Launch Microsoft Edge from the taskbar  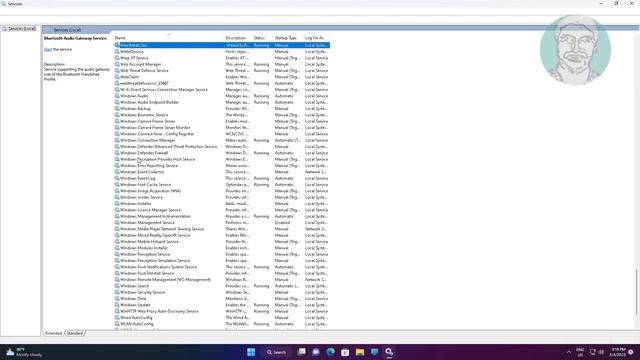click(331, 352)
